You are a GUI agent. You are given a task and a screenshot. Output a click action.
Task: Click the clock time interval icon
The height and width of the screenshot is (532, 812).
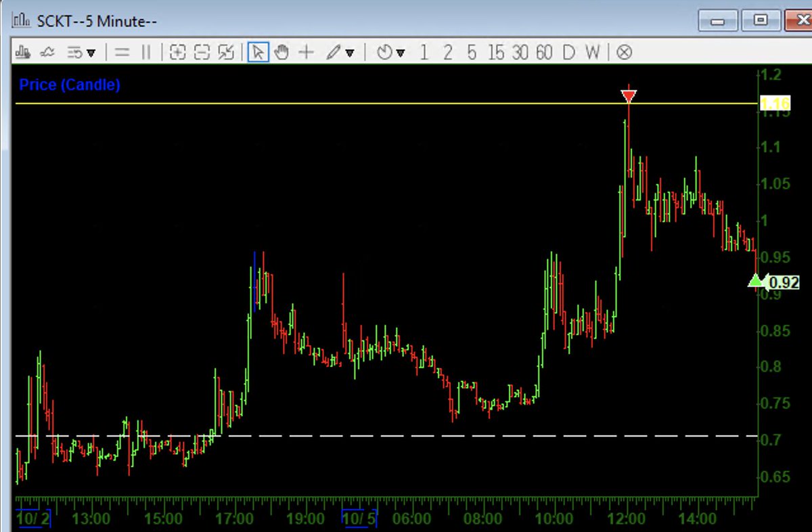tap(384, 52)
